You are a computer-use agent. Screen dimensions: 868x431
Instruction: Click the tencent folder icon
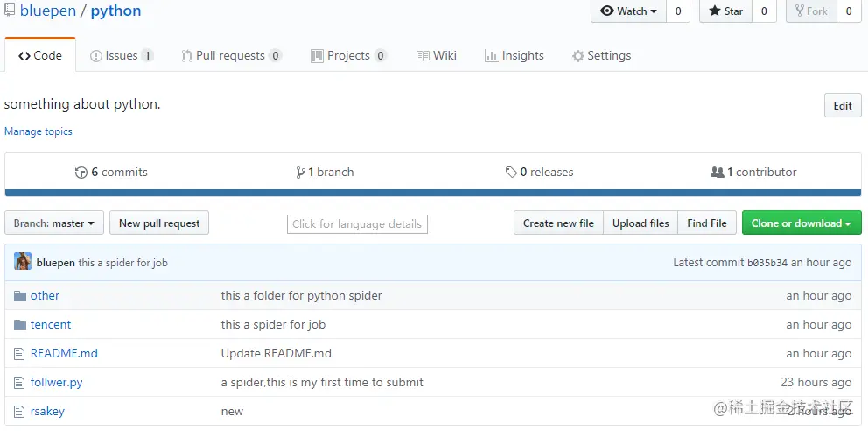pos(20,325)
